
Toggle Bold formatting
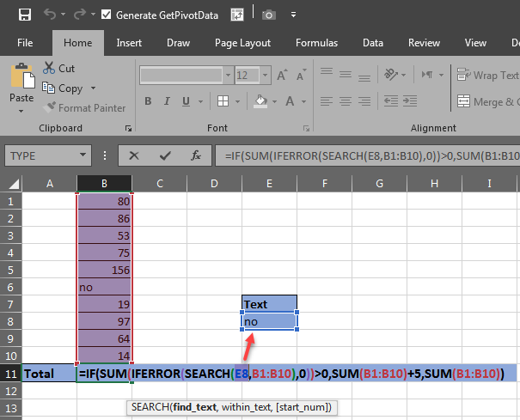(148, 101)
